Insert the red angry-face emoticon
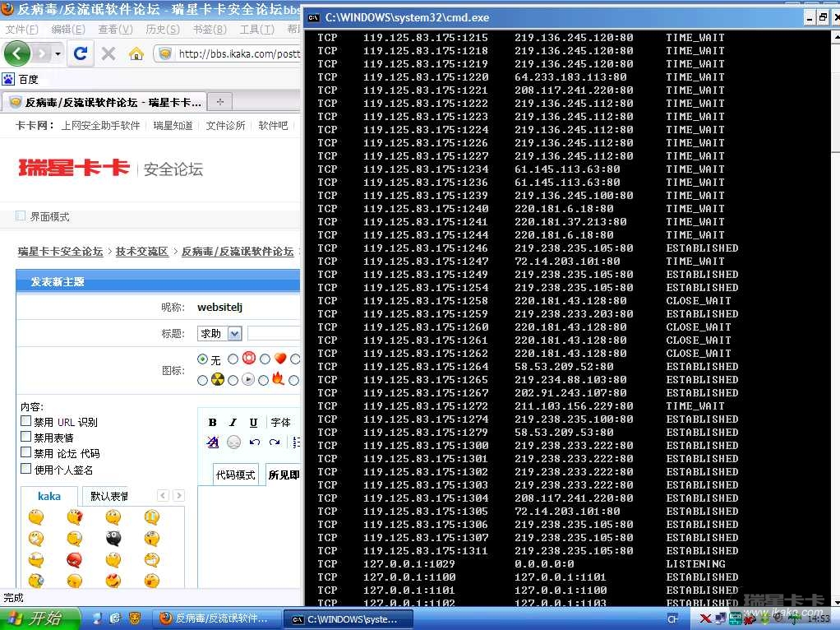The width and height of the screenshot is (840, 630). [75, 560]
